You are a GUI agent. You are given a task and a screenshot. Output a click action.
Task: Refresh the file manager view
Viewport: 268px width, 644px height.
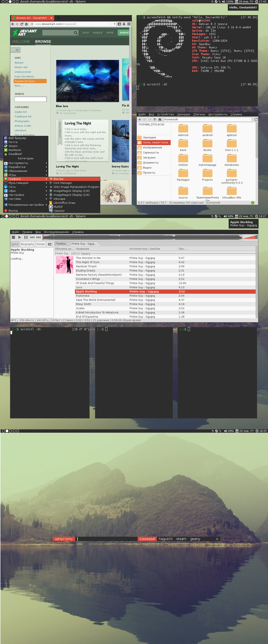(x=256, y=119)
